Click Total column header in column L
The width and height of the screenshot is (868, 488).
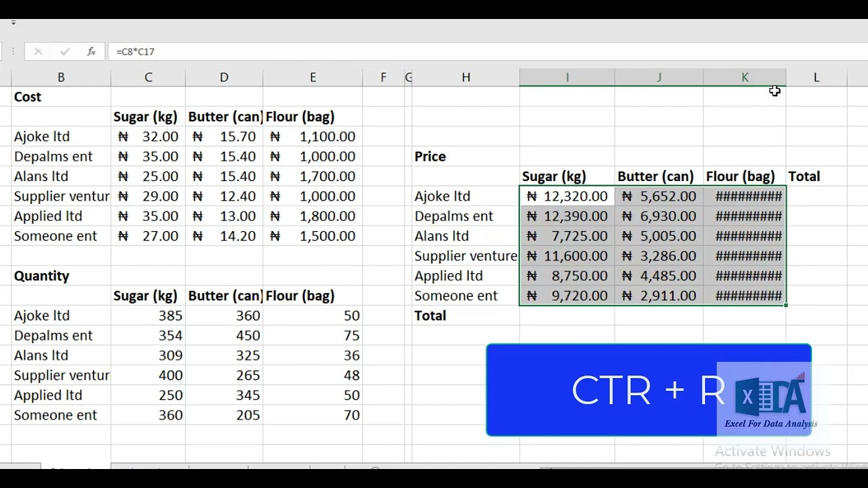pos(816,176)
